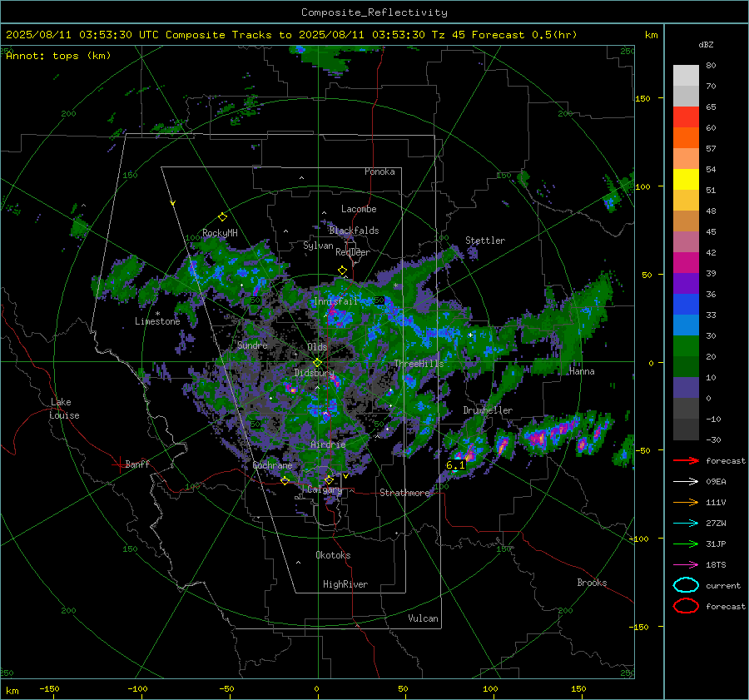Click the Composite_Reflectivity title

point(374,12)
